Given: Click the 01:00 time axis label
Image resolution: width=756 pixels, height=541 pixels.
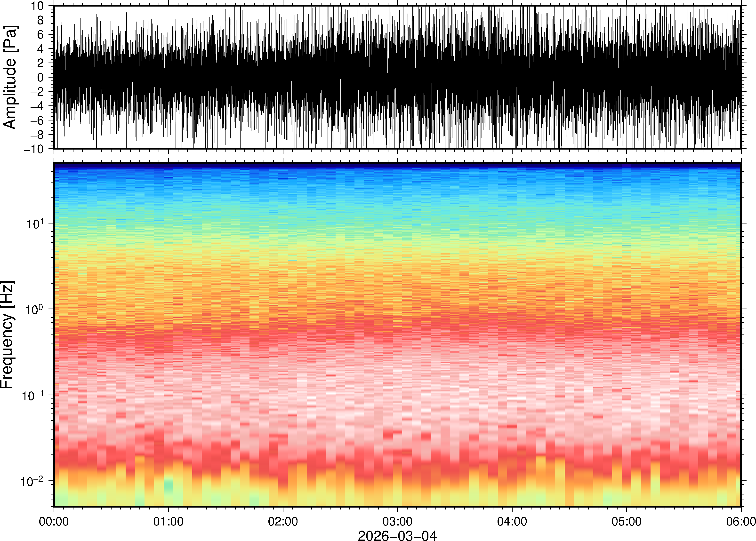Looking at the screenshot, I should [168, 521].
